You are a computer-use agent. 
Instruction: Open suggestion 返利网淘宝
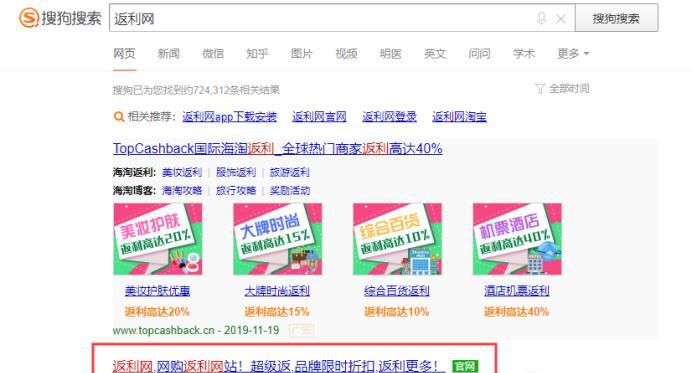pos(459,117)
